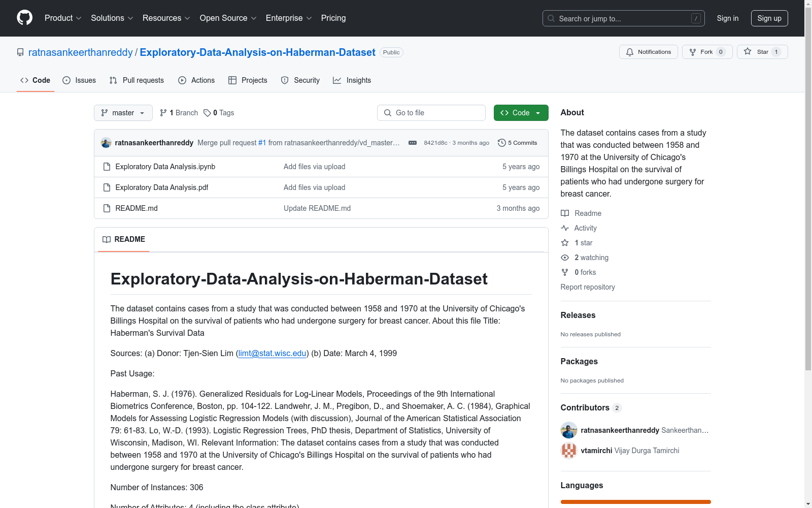812x508 pixels.
Task: Click vtamirchi contributor avatar
Action: tap(569, 451)
